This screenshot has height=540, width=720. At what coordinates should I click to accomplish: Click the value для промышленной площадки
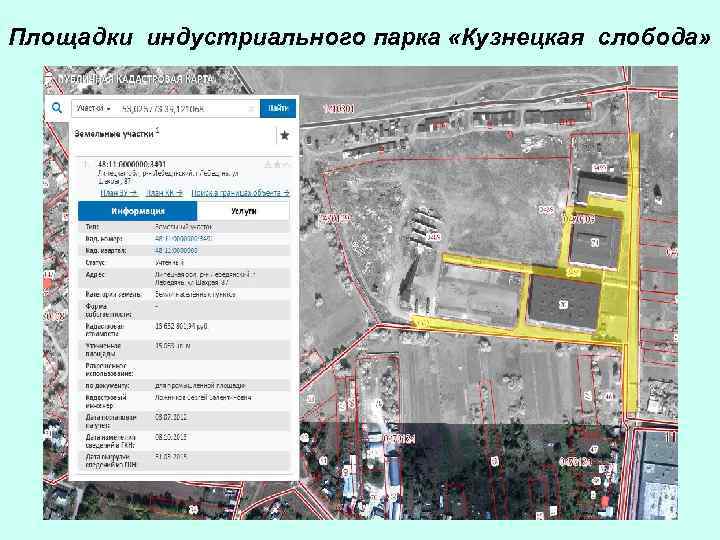pyautogui.click(x=200, y=386)
